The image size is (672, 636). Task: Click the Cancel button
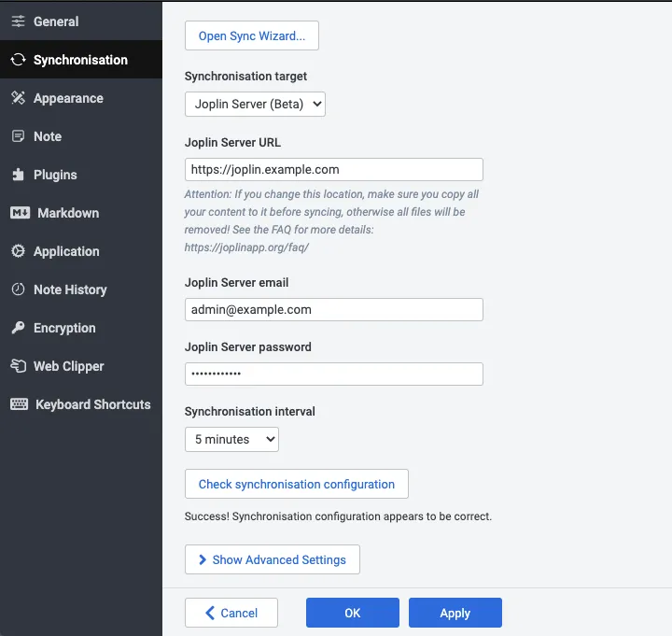point(231,613)
